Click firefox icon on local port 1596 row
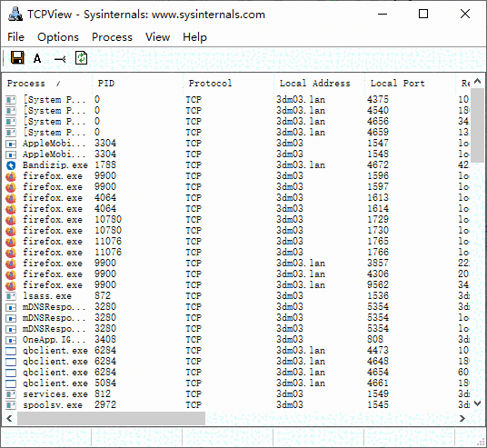The image size is (487, 448). pyautogui.click(x=11, y=176)
